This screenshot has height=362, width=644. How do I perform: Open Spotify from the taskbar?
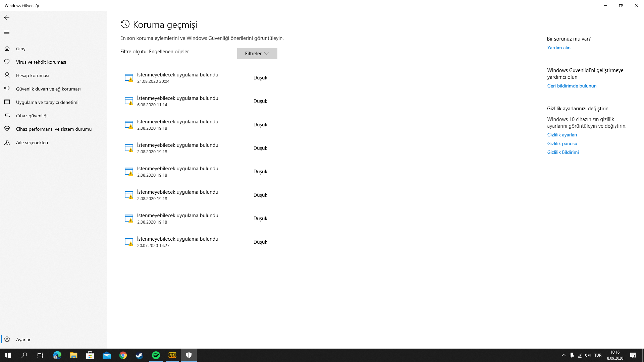[x=156, y=355]
